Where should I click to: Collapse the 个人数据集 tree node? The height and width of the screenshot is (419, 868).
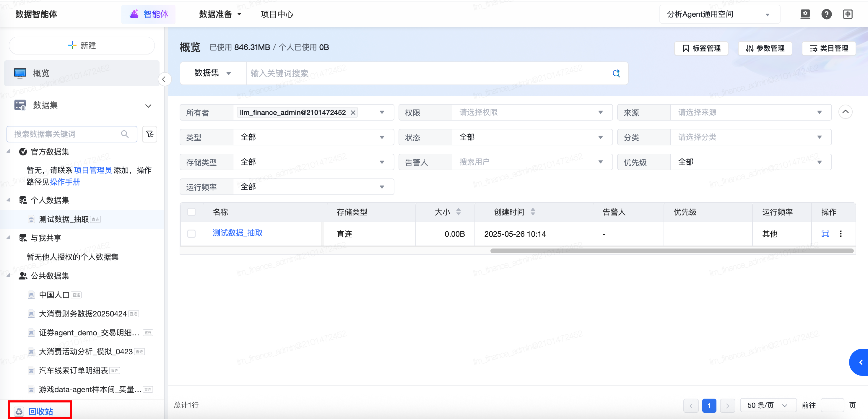coord(9,200)
